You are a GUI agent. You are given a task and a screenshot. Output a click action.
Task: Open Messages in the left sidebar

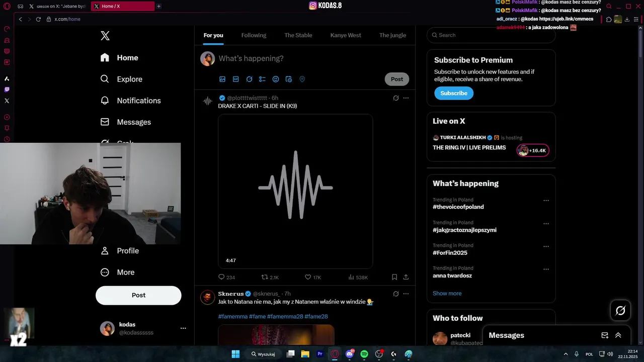click(x=126, y=122)
